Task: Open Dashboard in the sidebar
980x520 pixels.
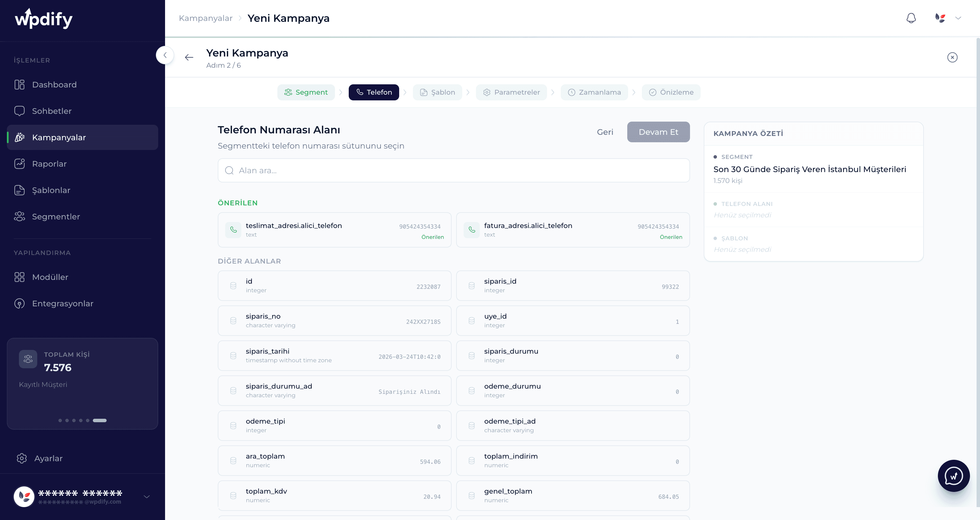Action: point(83,85)
